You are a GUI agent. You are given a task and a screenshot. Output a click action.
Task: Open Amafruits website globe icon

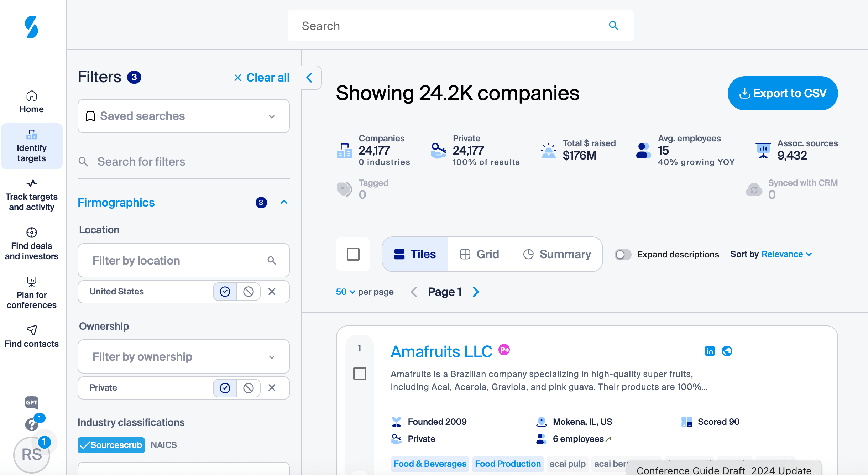[727, 351]
